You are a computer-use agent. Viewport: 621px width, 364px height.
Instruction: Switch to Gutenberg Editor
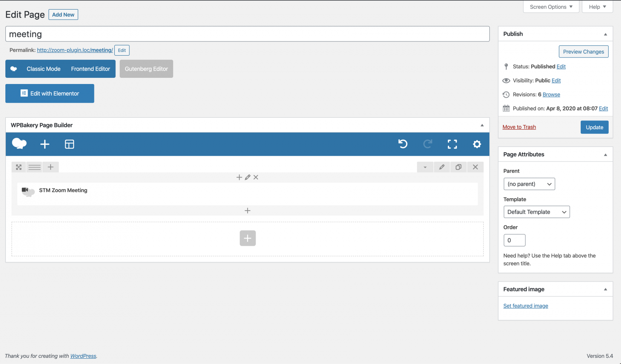click(x=146, y=69)
